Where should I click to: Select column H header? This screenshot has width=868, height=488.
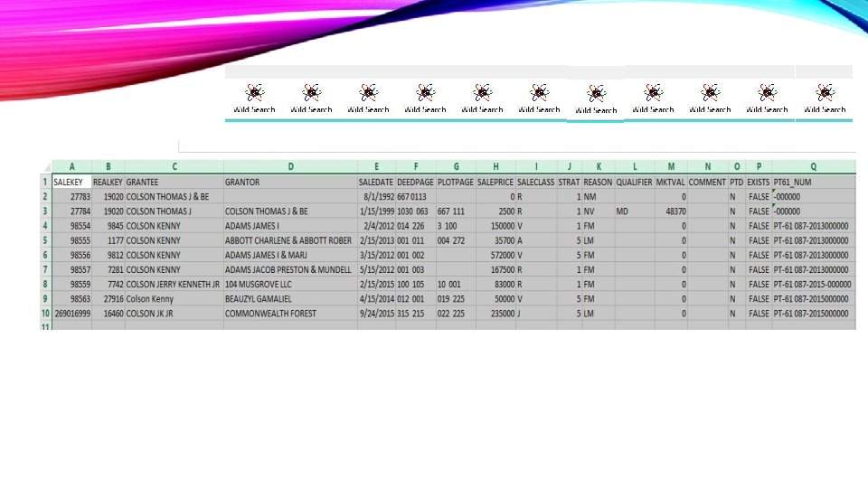click(496, 166)
